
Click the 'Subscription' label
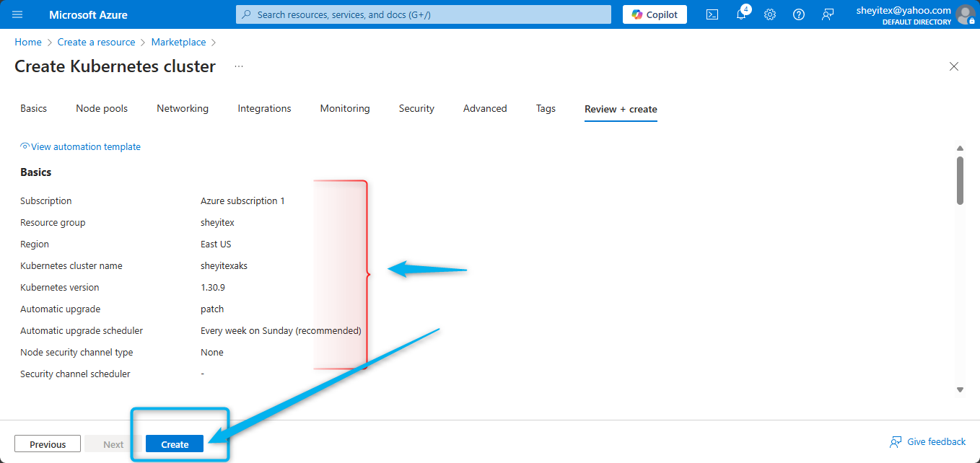tap(46, 201)
